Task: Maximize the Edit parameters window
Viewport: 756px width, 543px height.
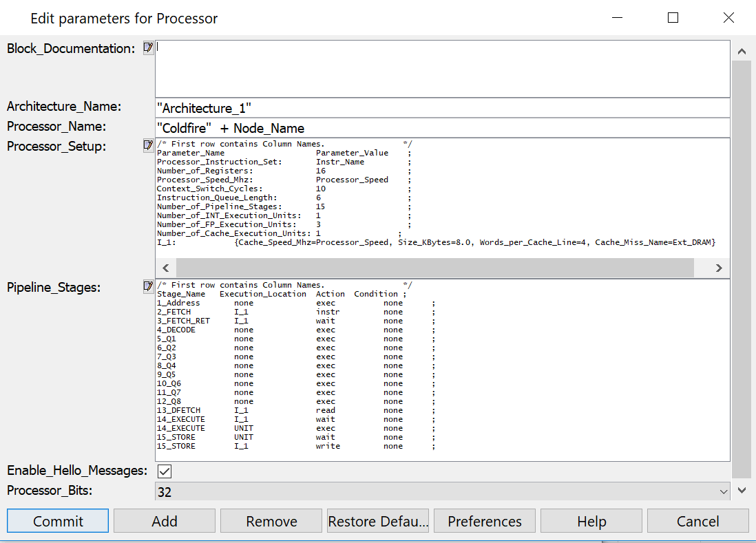Action: [x=673, y=18]
